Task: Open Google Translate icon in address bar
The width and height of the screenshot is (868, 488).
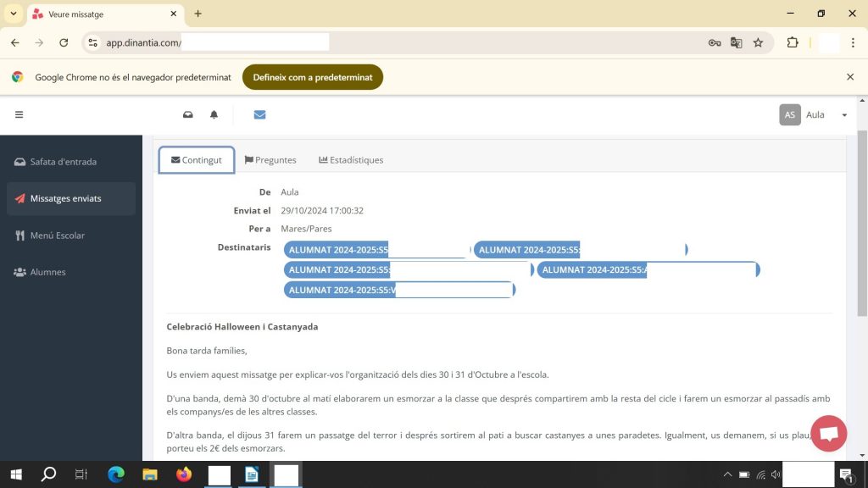Action: click(x=736, y=42)
